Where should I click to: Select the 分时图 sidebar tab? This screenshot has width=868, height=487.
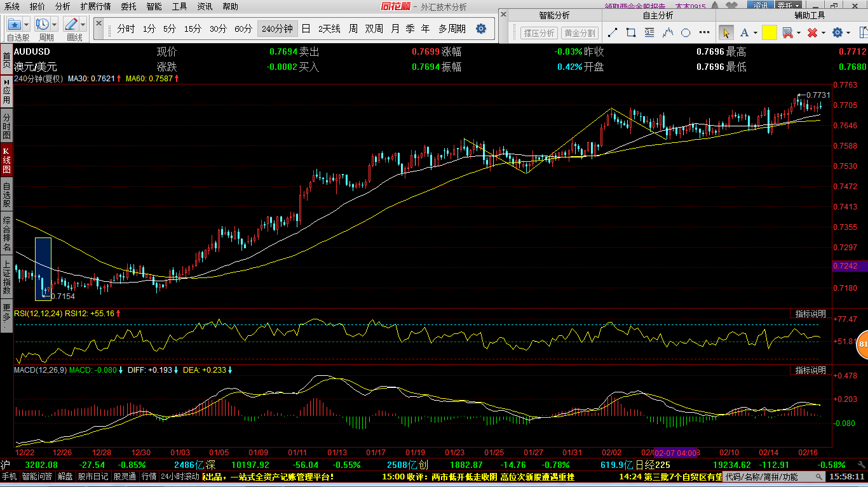6,126
